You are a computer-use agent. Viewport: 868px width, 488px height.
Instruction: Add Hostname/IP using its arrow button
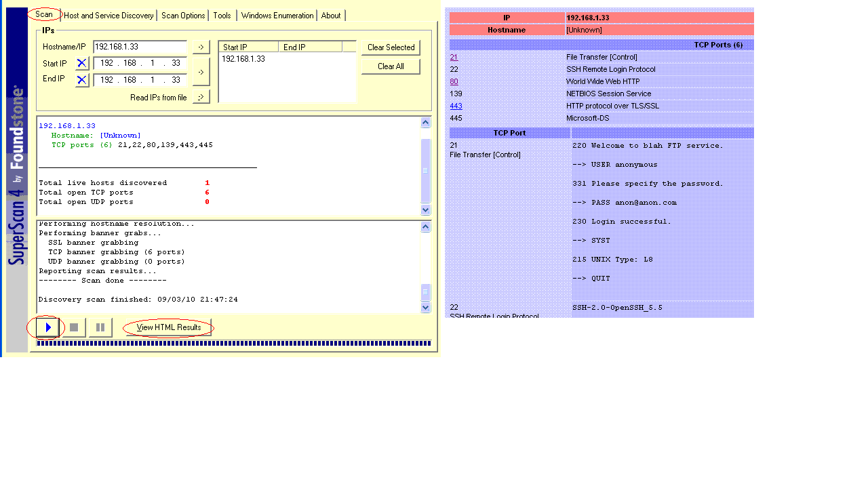point(201,47)
